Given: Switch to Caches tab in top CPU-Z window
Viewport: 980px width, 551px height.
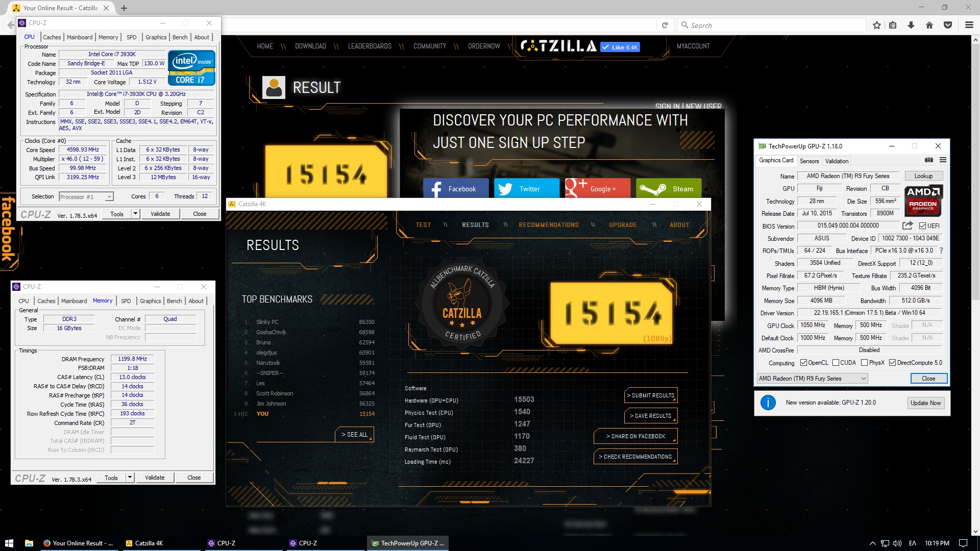Looking at the screenshot, I should (x=52, y=37).
